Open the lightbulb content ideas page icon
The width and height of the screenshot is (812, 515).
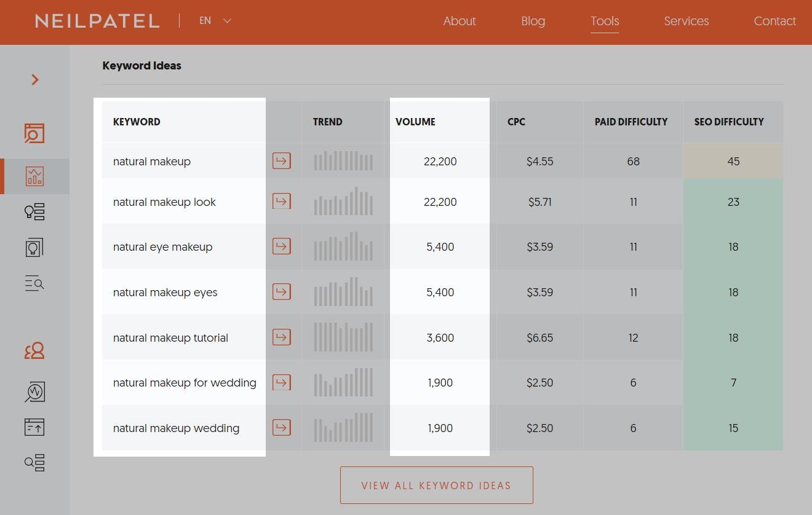tap(34, 248)
